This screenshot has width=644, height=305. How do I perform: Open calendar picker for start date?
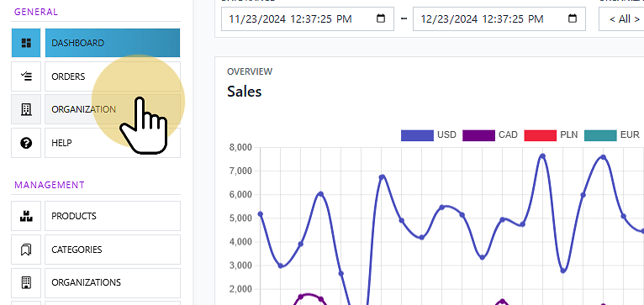point(381,18)
